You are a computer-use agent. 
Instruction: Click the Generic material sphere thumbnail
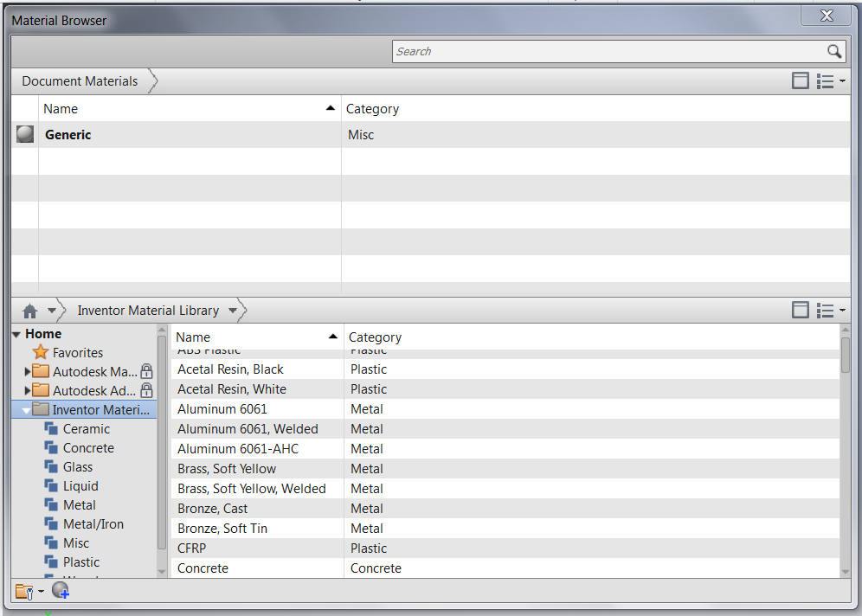tap(23, 134)
